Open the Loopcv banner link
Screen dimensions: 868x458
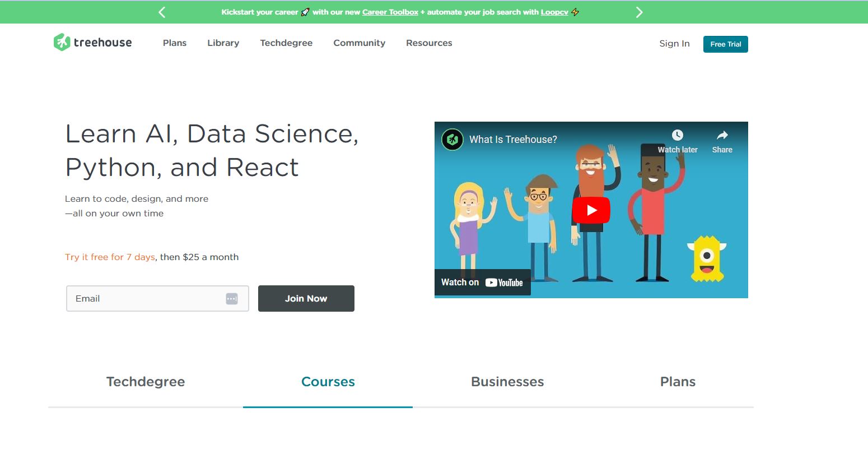pyautogui.click(x=554, y=12)
